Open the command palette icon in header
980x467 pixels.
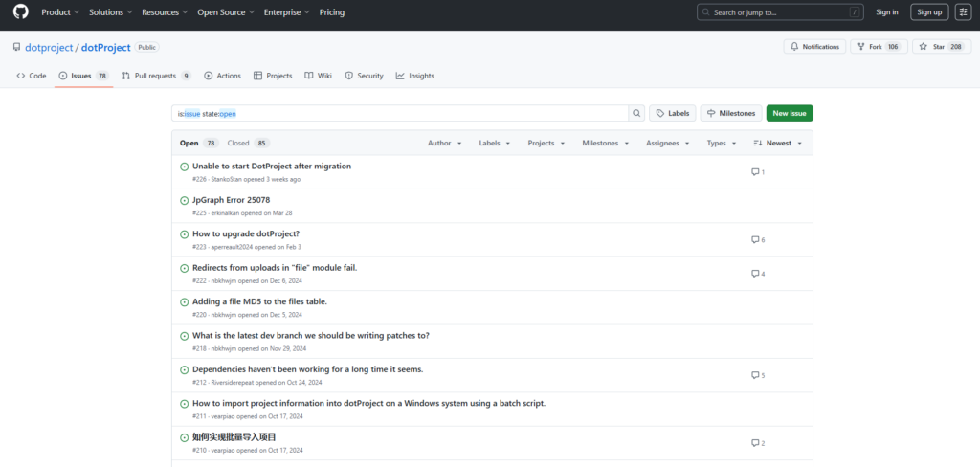tap(962, 12)
